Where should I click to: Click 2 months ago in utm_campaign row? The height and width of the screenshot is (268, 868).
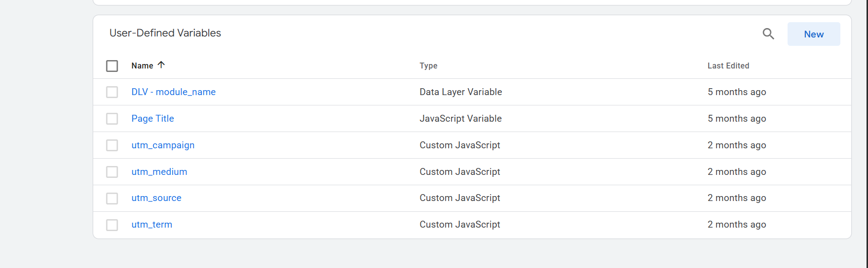click(x=737, y=145)
